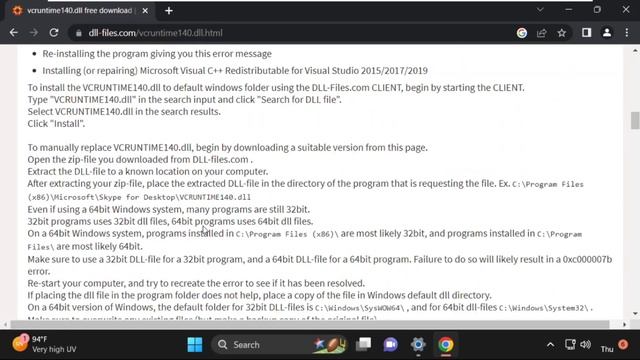Open the Windows Start menu

[195, 344]
